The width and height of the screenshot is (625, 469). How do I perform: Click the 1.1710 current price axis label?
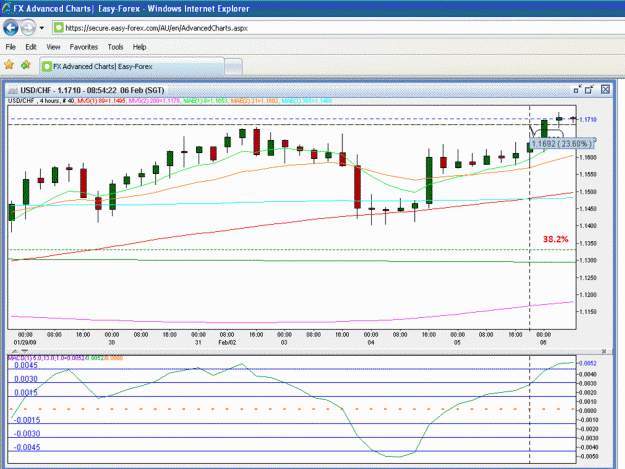tap(588, 120)
